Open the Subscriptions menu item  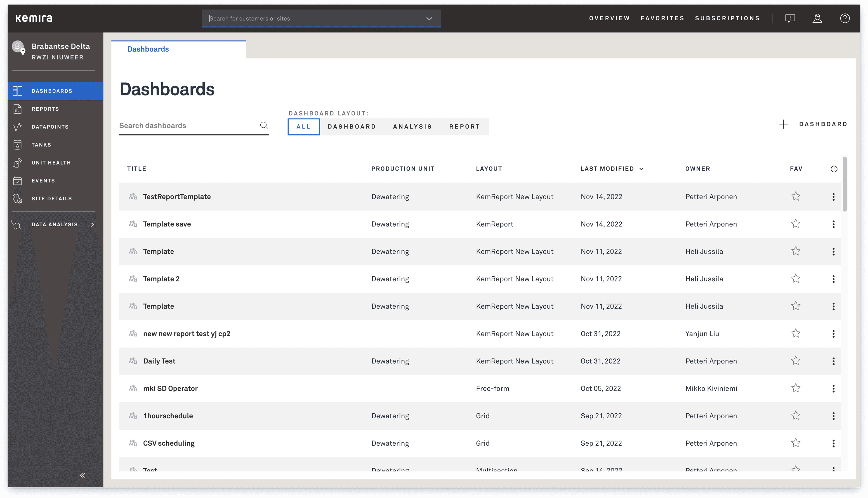(727, 18)
